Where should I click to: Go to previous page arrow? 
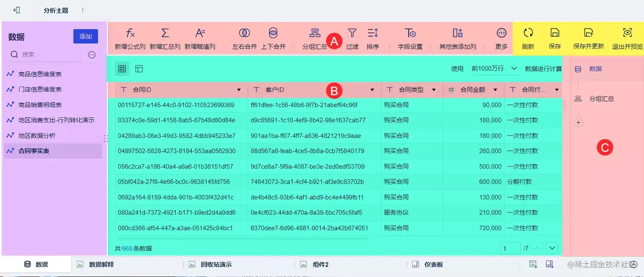538,248
